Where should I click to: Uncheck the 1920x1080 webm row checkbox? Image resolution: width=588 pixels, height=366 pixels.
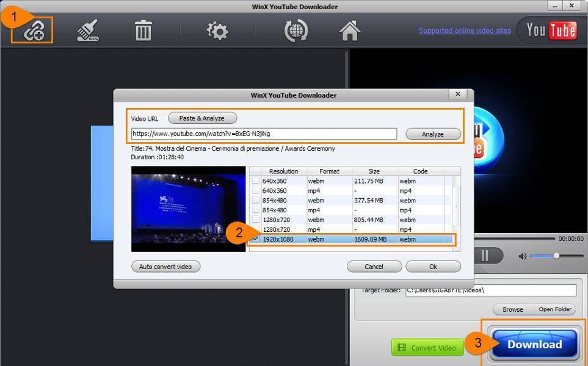tap(255, 239)
